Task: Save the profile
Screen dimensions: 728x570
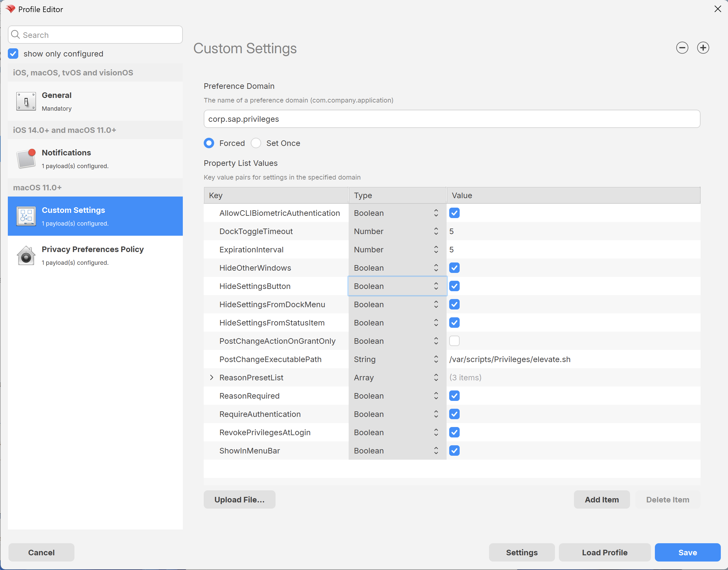Action: tap(688, 552)
